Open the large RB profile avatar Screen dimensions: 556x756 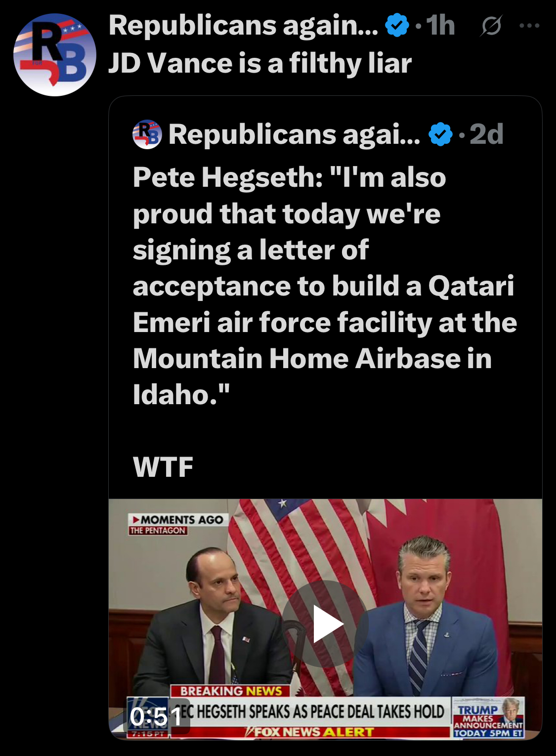click(54, 54)
